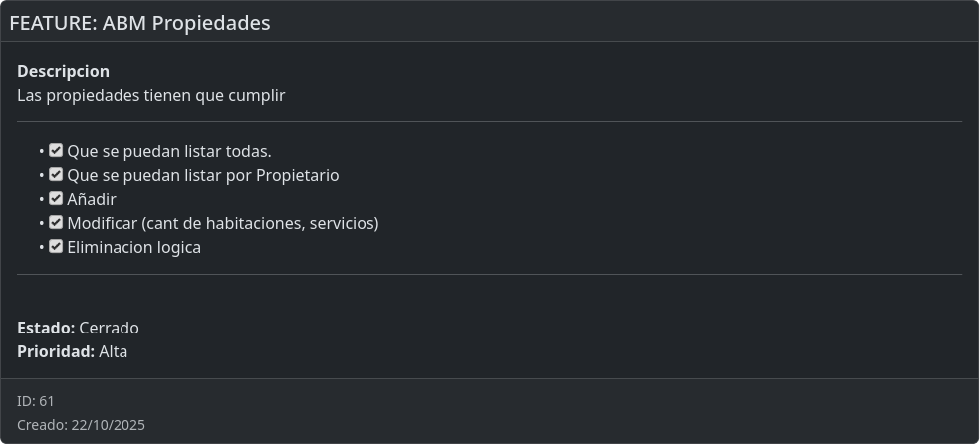Uncheck the 'listar por Propietario' checkbox
The height and width of the screenshot is (444, 980).
point(56,175)
